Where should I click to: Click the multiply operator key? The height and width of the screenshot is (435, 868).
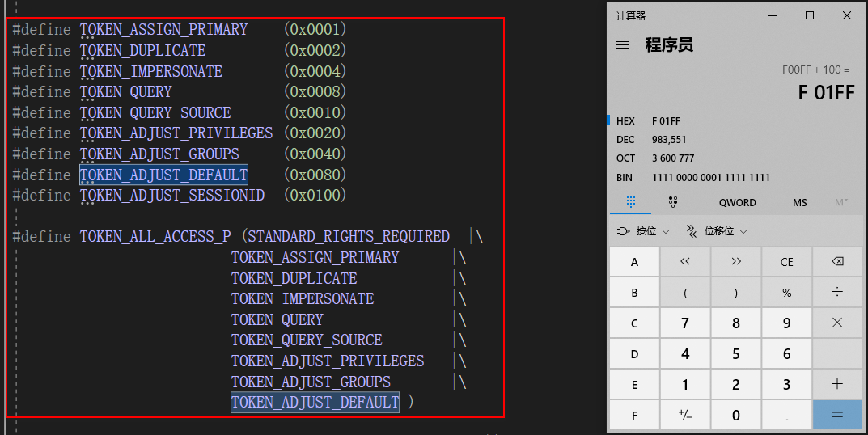pyautogui.click(x=837, y=323)
